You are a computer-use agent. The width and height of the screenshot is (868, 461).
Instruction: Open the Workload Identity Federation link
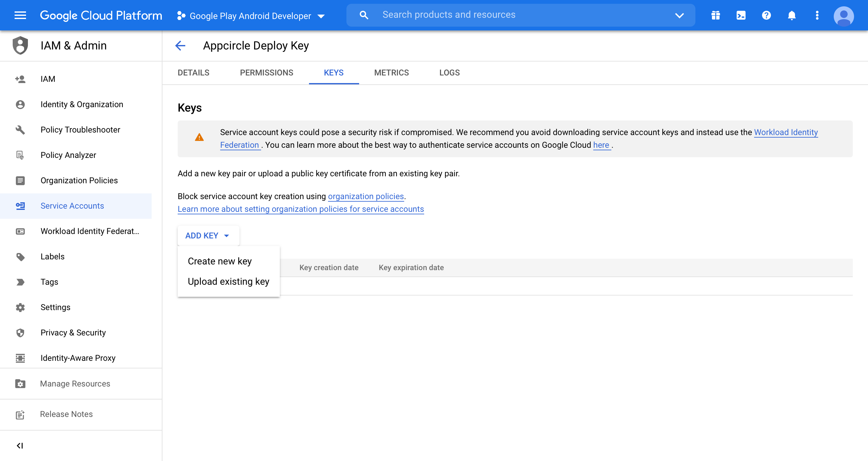786,132
